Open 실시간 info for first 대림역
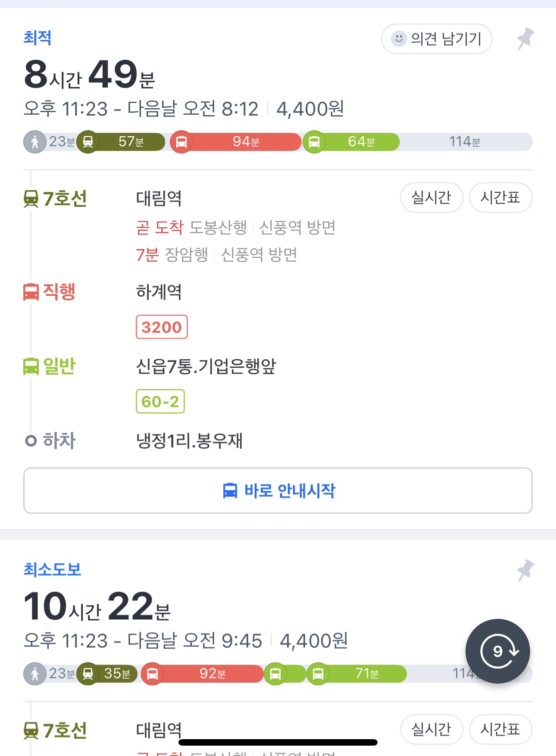Screen dimensions: 556x756 pos(431,198)
